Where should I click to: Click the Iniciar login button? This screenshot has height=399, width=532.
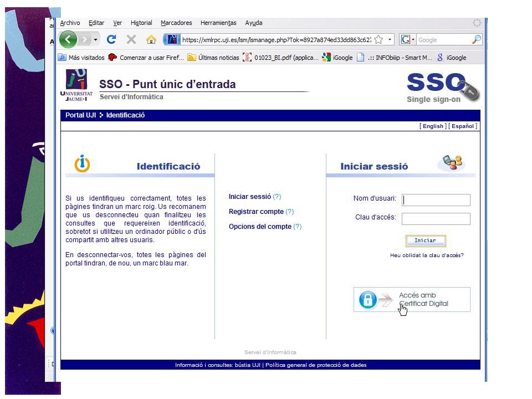426,241
